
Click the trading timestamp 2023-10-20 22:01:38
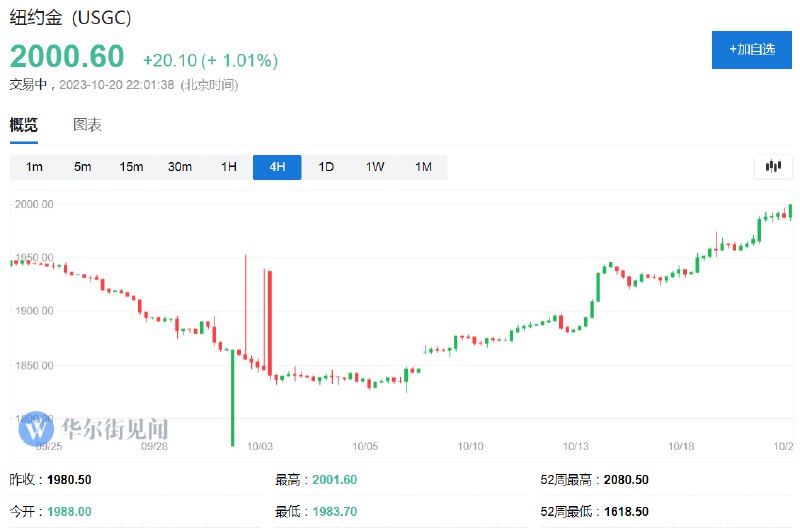click(x=116, y=85)
